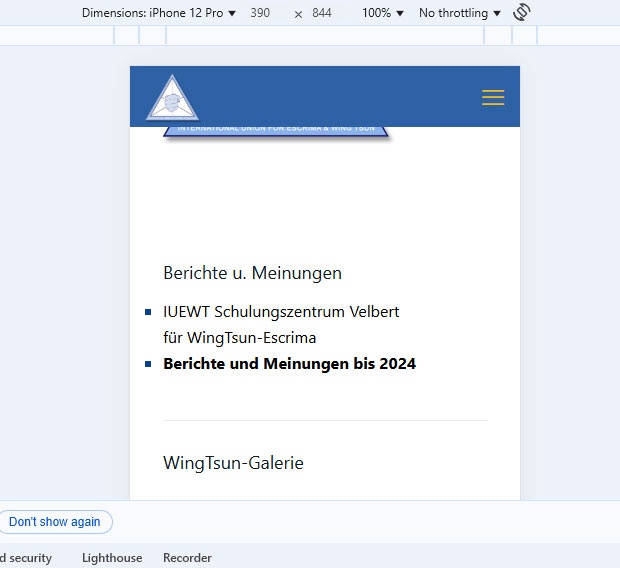This screenshot has width=620, height=568.
Task: Click the WingTsun-Galerie heading
Action: click(x=233, y=463)
